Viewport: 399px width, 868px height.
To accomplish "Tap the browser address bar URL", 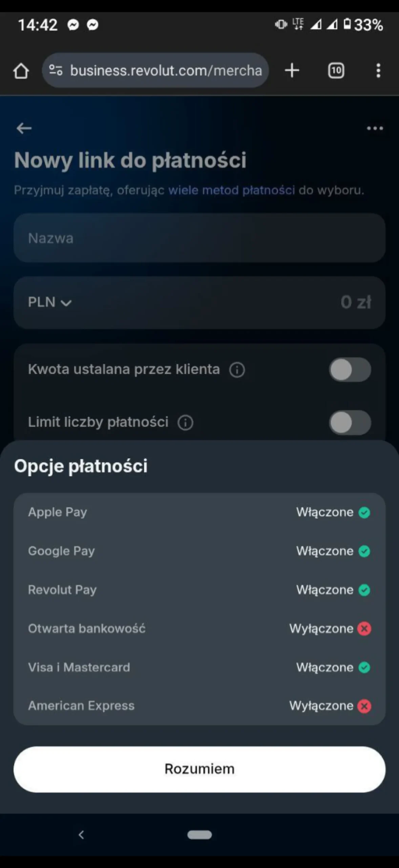I will click(x=166, y=71).
